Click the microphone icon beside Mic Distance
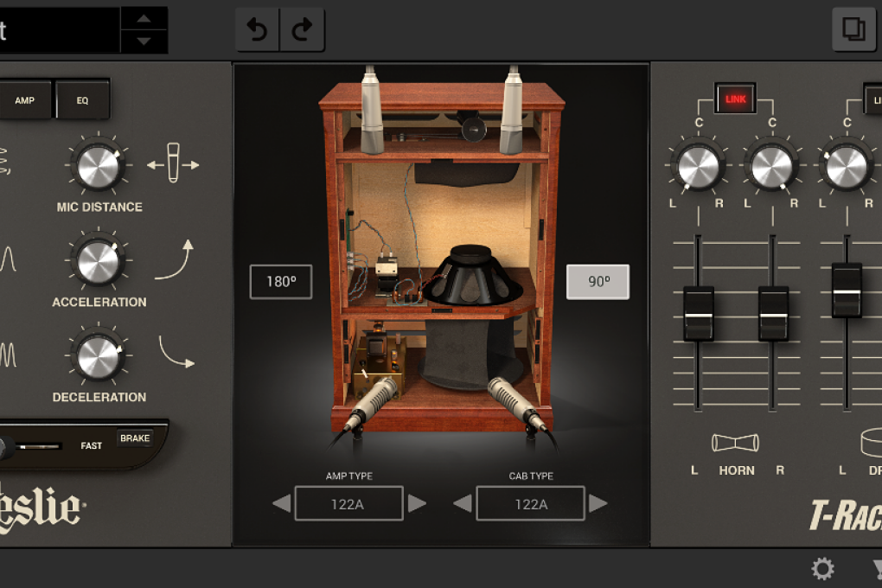882x588 pixels. click(x=173, y=163)
